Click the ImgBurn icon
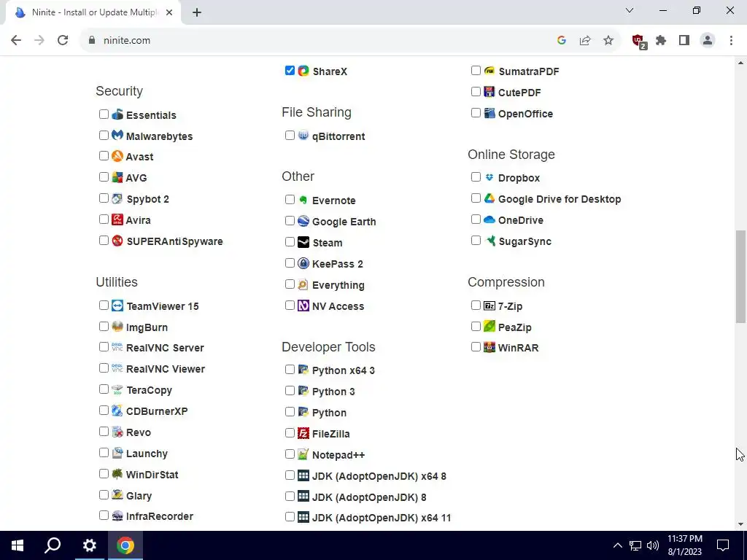The width and height of the screenshot is (747, 560). pos(117,327)
